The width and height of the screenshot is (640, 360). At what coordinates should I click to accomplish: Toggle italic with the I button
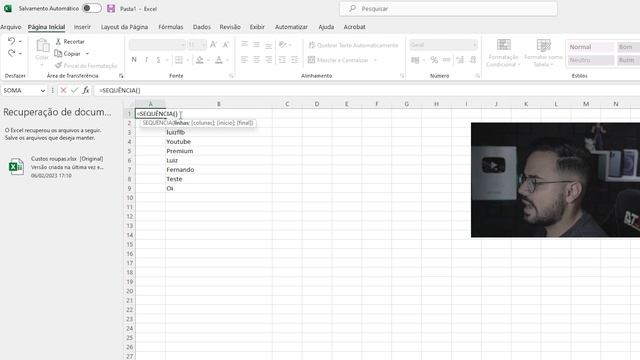click(146, 60)
